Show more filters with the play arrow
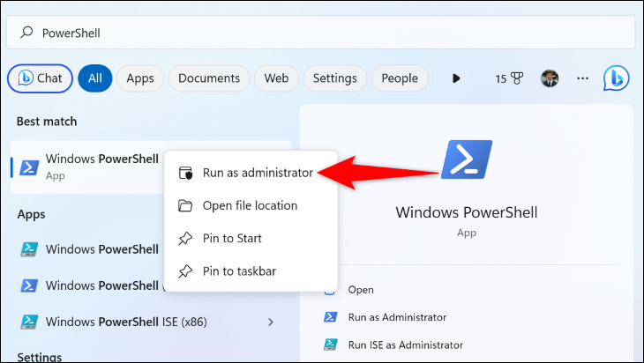The height and width of the screenshot is (363, 644). click(x=456, y=78)
